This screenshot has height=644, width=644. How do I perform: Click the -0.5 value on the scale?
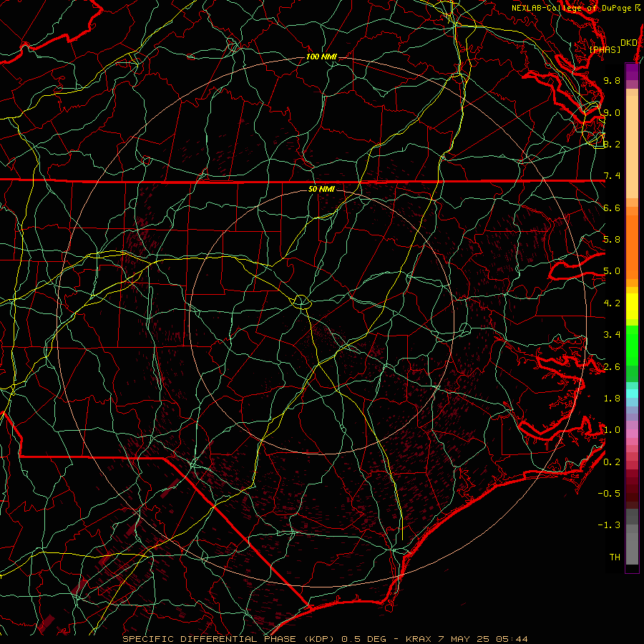coord(609,494)
